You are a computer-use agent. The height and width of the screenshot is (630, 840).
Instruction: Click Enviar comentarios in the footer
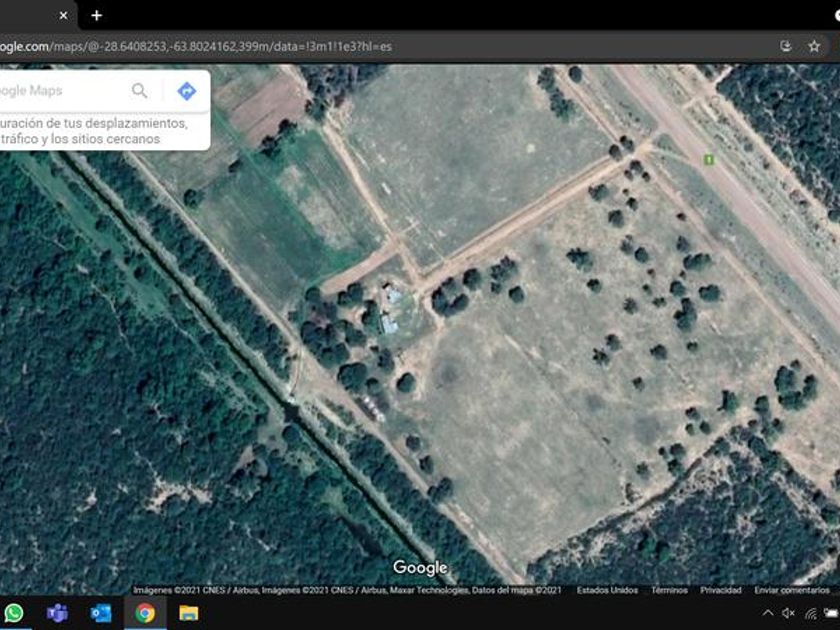[792, 590]
